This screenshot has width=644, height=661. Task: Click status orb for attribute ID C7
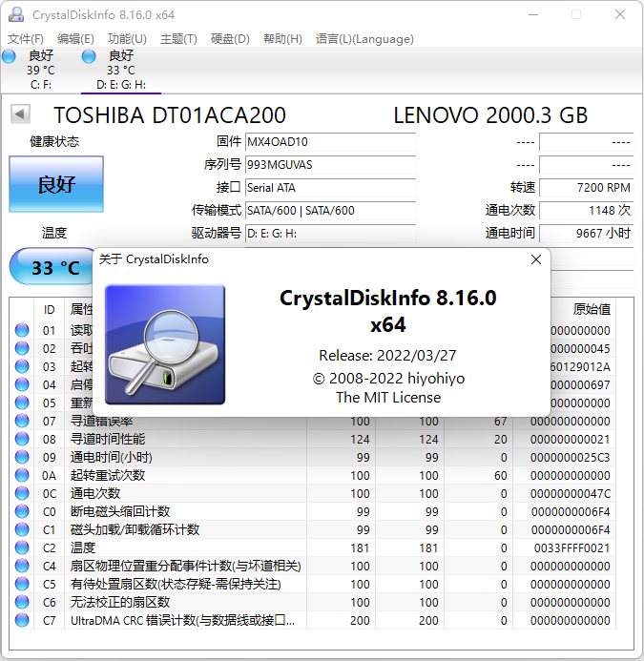22,620
